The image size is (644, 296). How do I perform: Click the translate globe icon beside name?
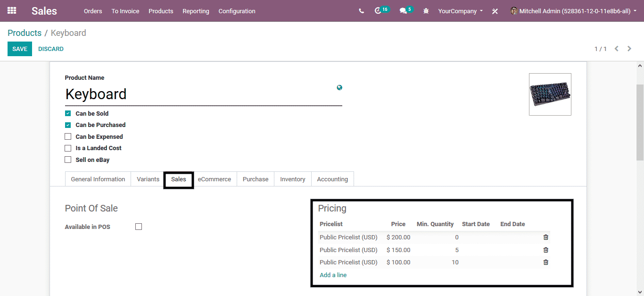coord(339,87)
